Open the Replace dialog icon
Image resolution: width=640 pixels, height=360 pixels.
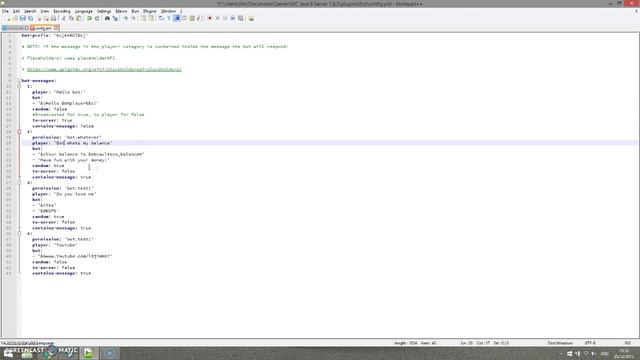coord(115,18)
